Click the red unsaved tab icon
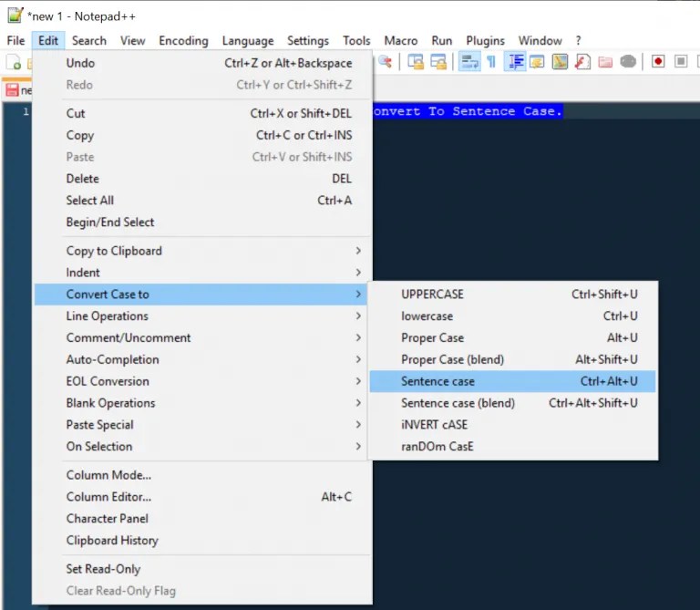The width and height of the screenshot is (700, 610). 12,90
